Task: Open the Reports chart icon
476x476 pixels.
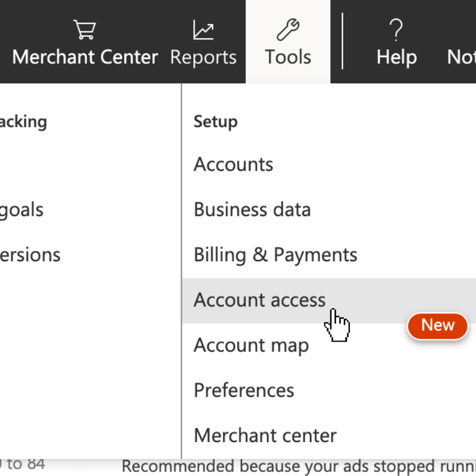Action: (x=203, y=29)
